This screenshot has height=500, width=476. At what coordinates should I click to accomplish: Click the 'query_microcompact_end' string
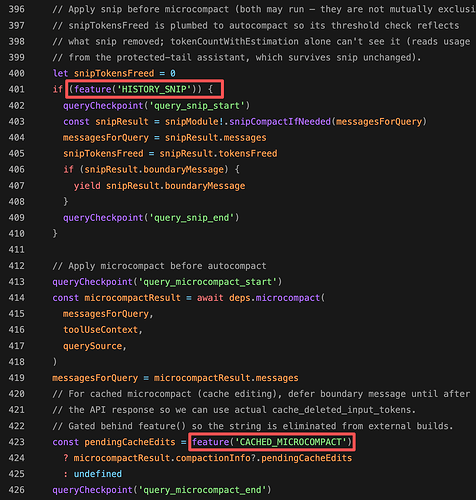click(x=202, y=490)
